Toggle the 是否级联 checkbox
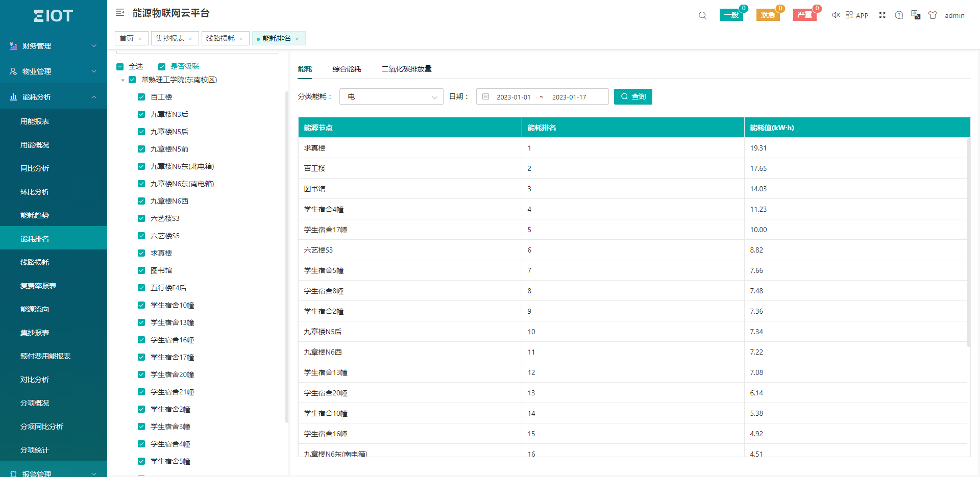This screenshot has height=477, width=980. pyautogui.click(x=162, y=67)
